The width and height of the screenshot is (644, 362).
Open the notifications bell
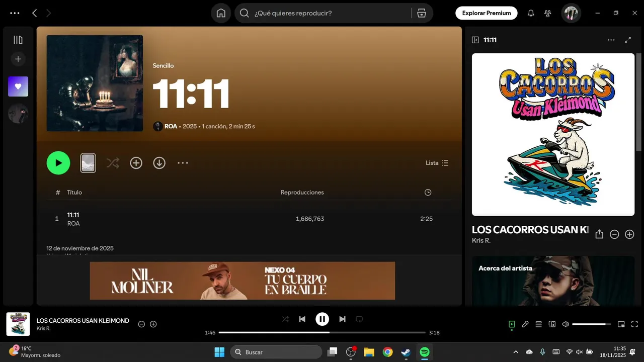tap(531, 13)
